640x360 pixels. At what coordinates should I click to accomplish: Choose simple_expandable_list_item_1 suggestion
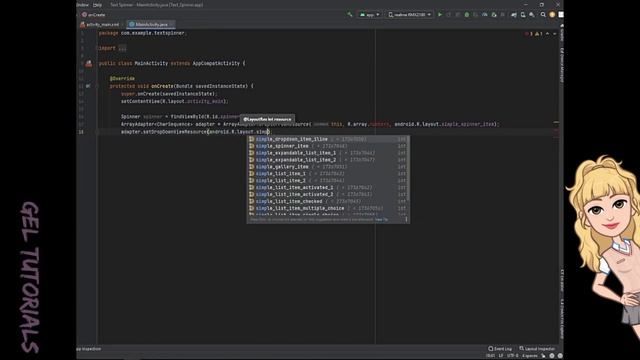[328, 153]
